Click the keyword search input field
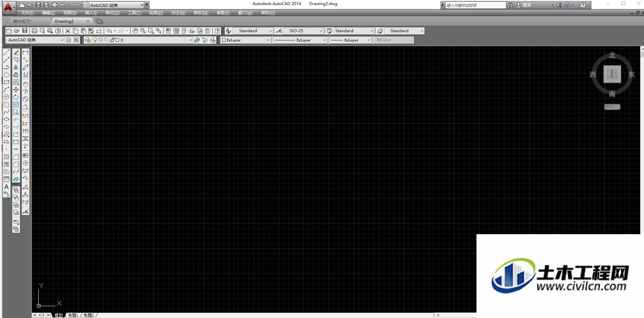This screenshot has width=644, height=318. click(475, 5)
